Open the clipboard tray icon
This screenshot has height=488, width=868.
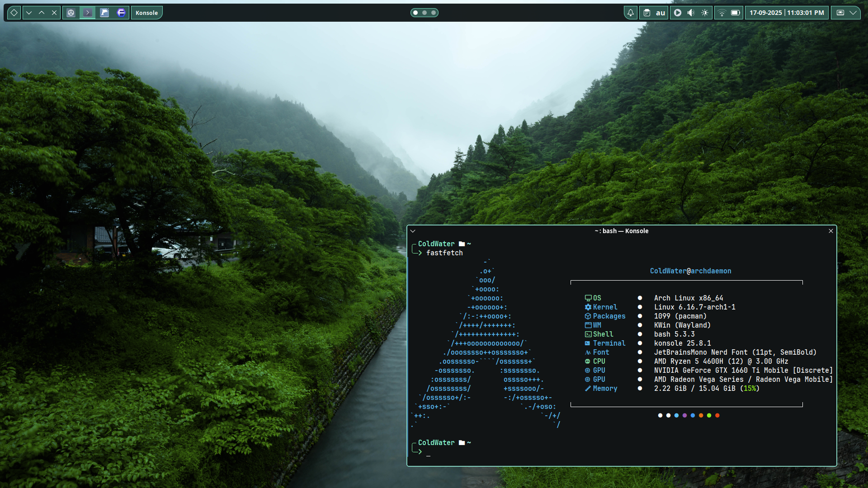coord(647,13)
